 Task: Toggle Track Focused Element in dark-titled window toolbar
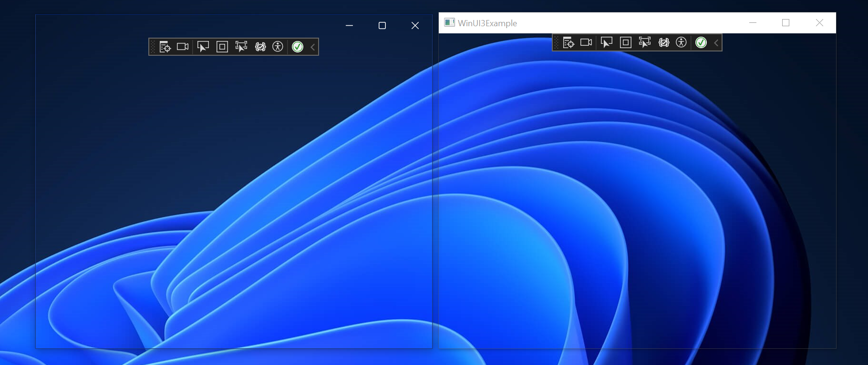click(241, 47)
